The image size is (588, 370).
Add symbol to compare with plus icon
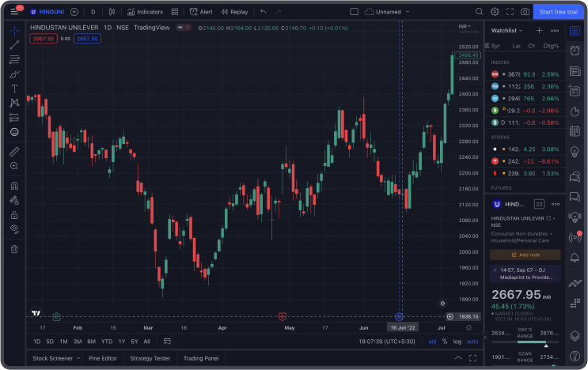pos(74,12)
